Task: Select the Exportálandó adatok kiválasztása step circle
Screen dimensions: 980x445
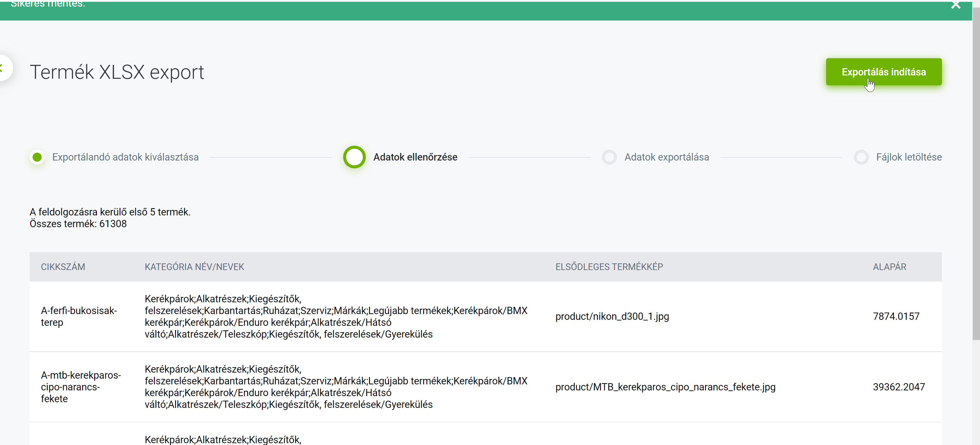Action: point(37,157)
